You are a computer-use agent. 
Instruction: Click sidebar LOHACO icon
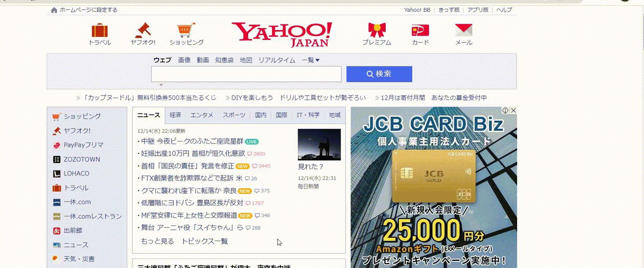coord(57,173)
